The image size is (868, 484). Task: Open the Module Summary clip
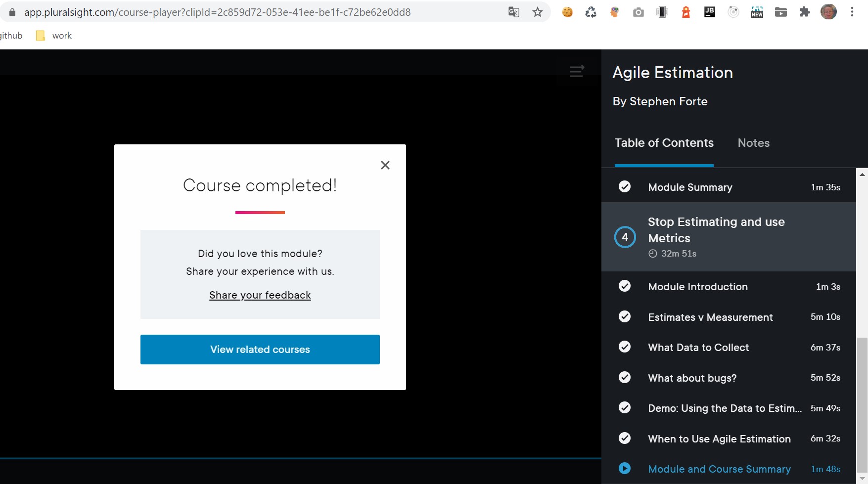tap(729, 187)
